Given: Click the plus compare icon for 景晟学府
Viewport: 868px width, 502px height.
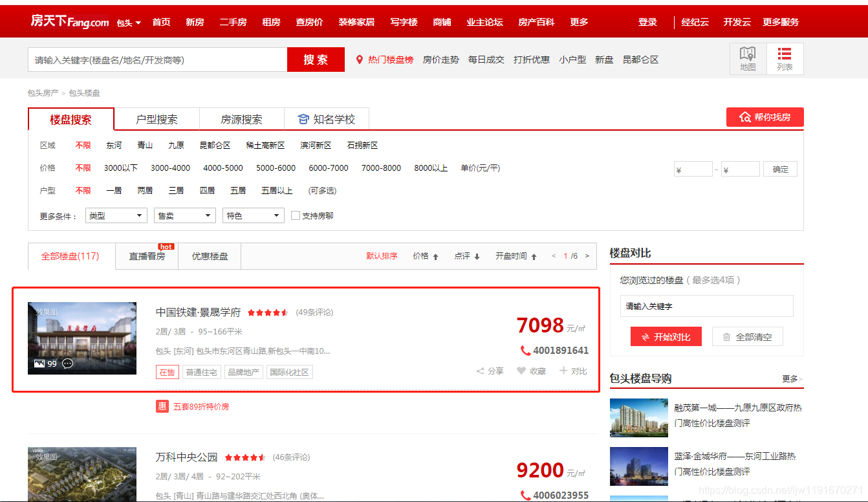Looking at the screenshot, I should (x=563, y=371).
